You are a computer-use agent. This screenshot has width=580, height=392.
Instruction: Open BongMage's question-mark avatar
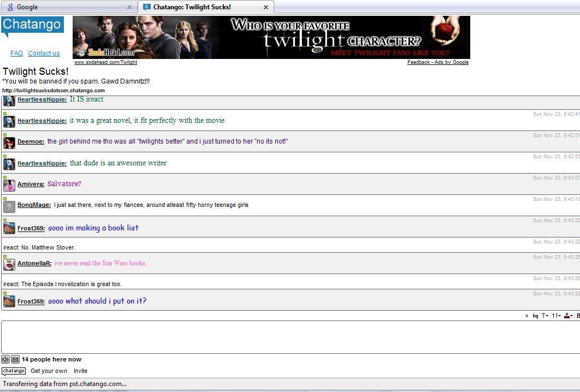coord(9,207)
